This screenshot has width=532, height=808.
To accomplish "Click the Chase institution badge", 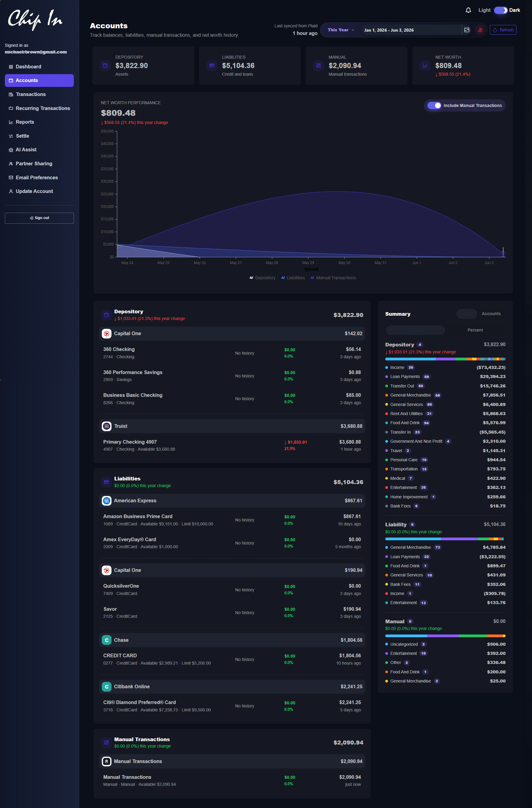I will tap(107, 640).
